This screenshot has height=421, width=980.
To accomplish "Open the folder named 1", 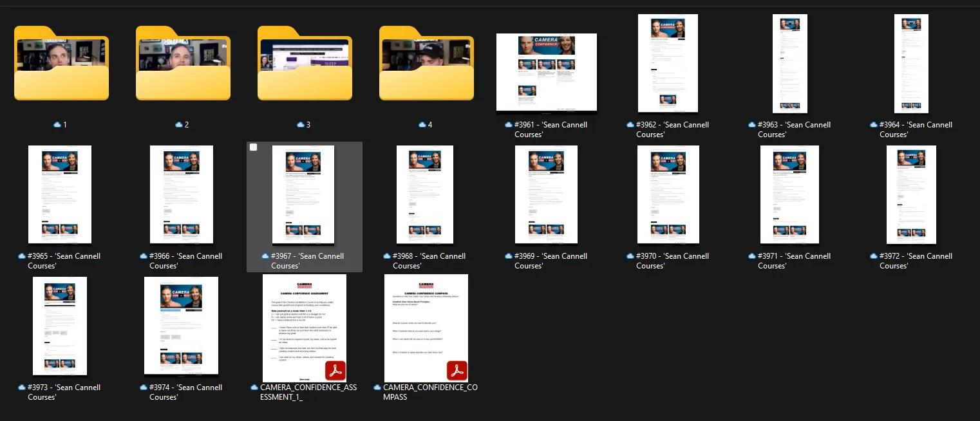I will coord(61,64).
